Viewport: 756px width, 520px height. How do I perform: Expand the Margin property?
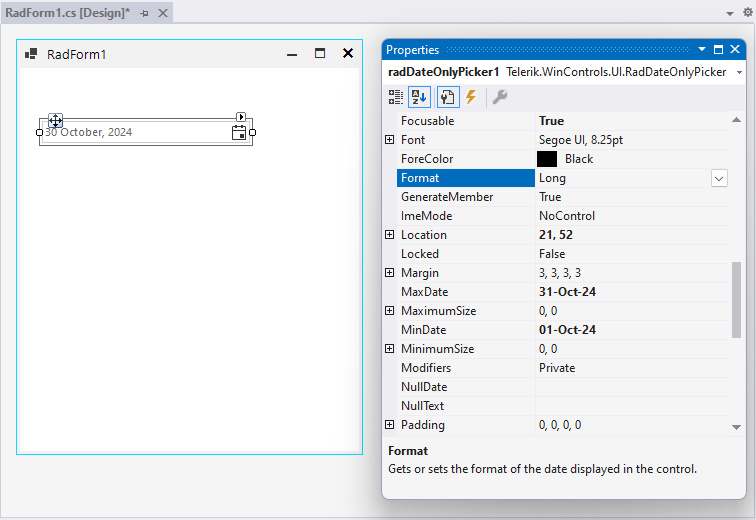click(x=390, y=273)
